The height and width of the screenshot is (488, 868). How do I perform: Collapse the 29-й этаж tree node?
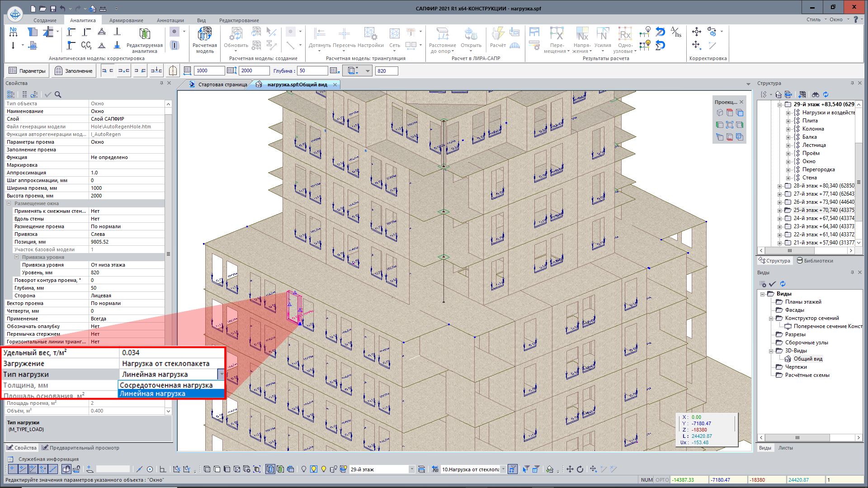(780, 104)
